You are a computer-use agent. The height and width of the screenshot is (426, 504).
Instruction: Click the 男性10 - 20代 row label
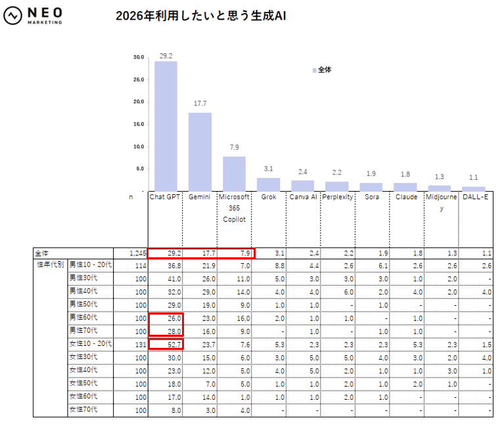(91, 265)
